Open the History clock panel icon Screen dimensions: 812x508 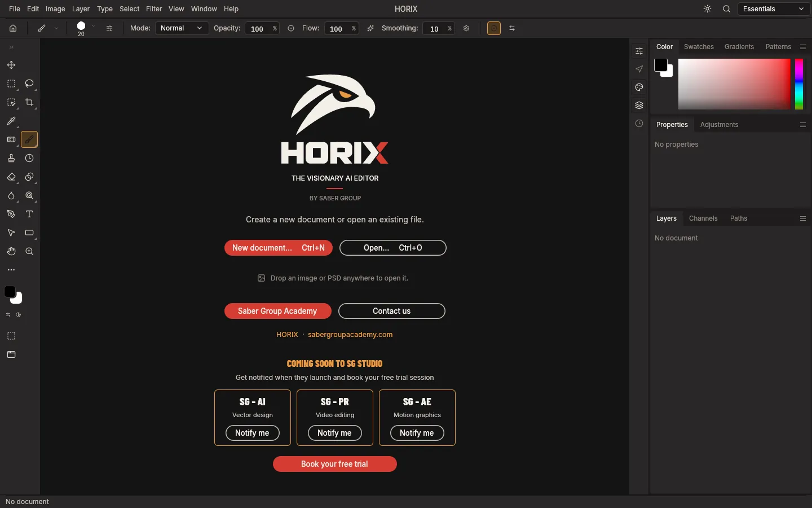tap(639, 124)
